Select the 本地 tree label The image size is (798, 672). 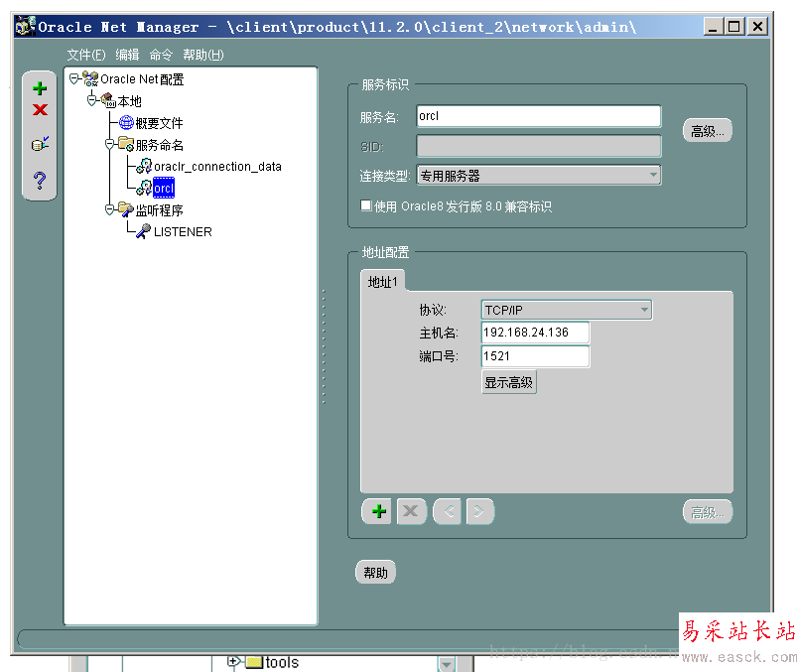(130, 101)
